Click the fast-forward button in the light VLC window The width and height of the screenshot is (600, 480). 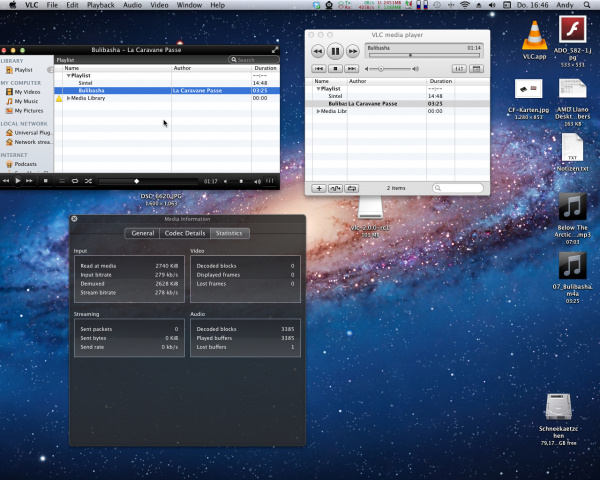352,51
